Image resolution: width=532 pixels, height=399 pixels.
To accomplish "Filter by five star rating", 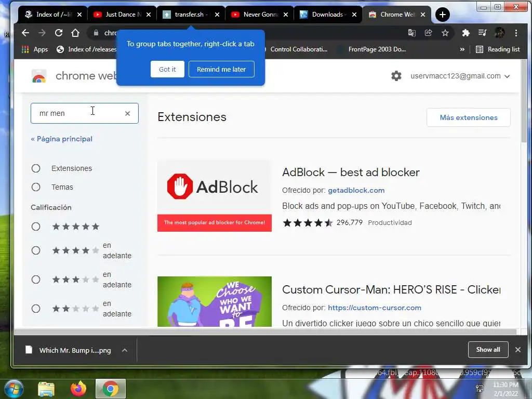I will point(36,227).
